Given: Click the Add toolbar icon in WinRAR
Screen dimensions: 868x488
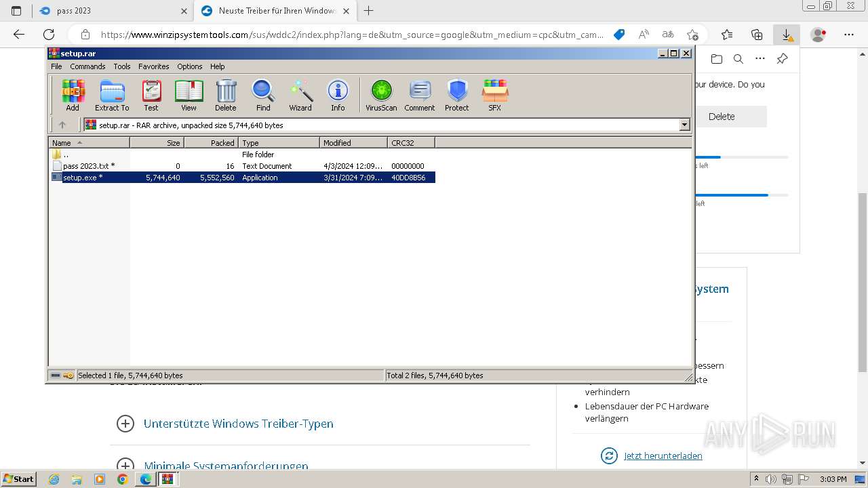Looking at the screenshot, I should [73, 96].
